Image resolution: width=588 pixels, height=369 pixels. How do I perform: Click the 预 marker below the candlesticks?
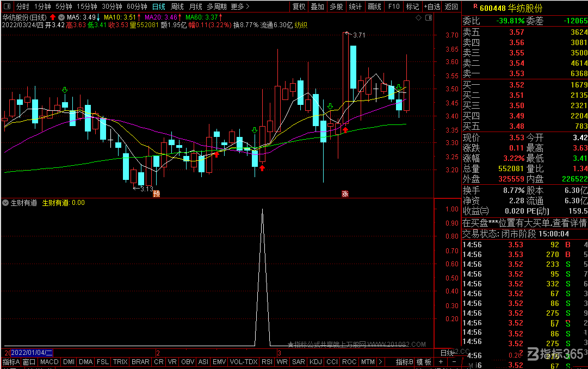(156, 193)
